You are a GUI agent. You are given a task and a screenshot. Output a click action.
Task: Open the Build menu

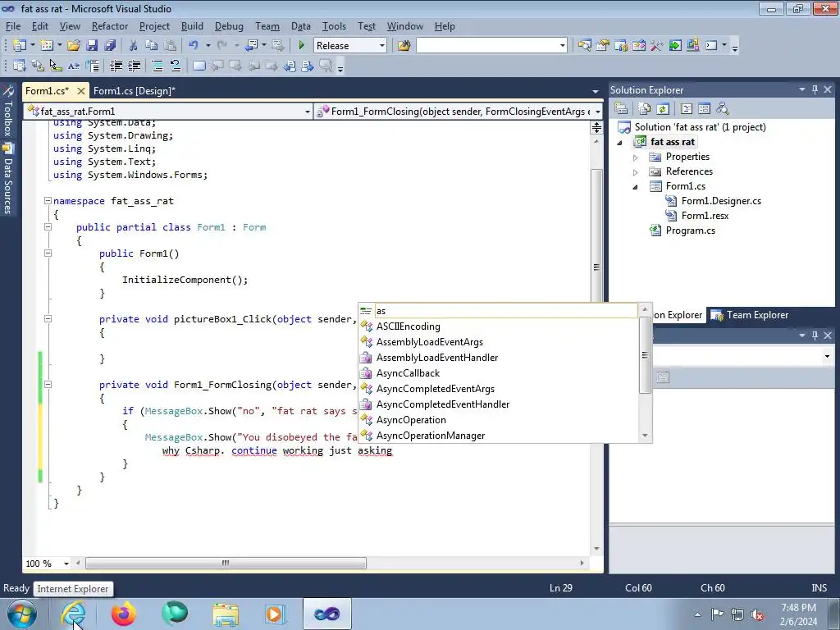(x=192, y=26)
